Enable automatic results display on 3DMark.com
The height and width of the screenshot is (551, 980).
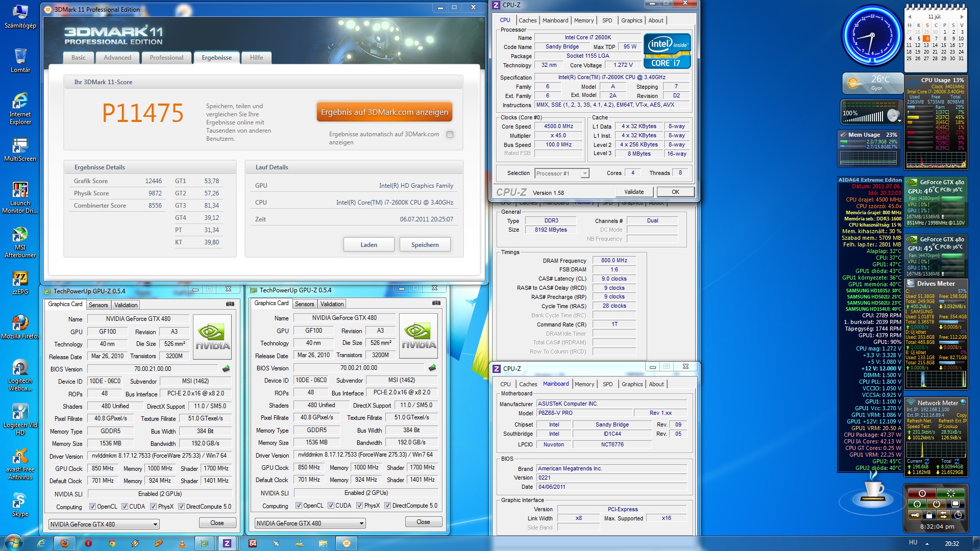coord(450,135)
